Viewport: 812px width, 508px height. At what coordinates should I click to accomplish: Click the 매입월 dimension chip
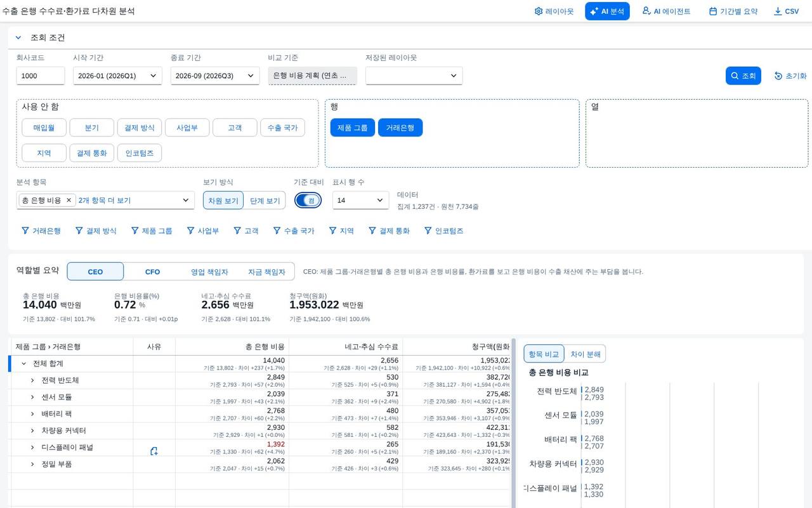click(x=44, y=128)
